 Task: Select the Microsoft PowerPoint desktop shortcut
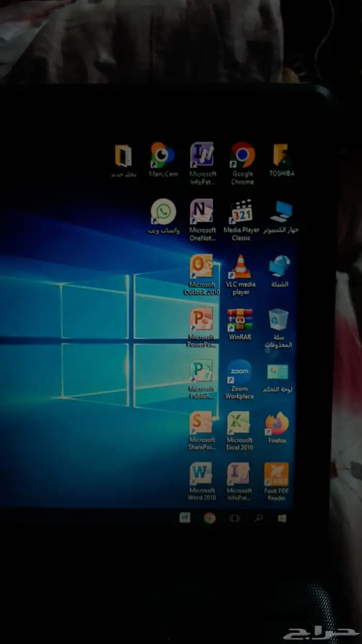tap(201, 319)
